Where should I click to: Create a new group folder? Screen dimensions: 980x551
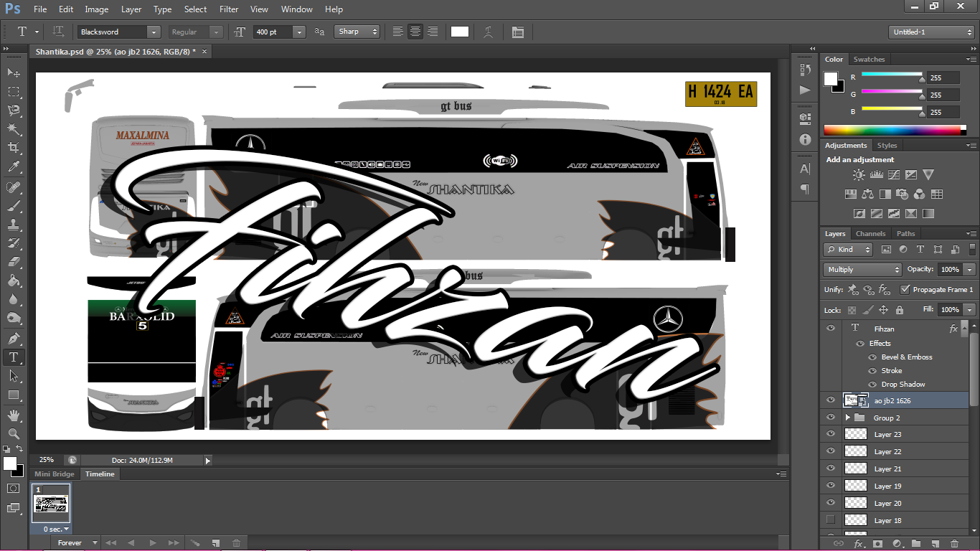(x=916, y=544)
